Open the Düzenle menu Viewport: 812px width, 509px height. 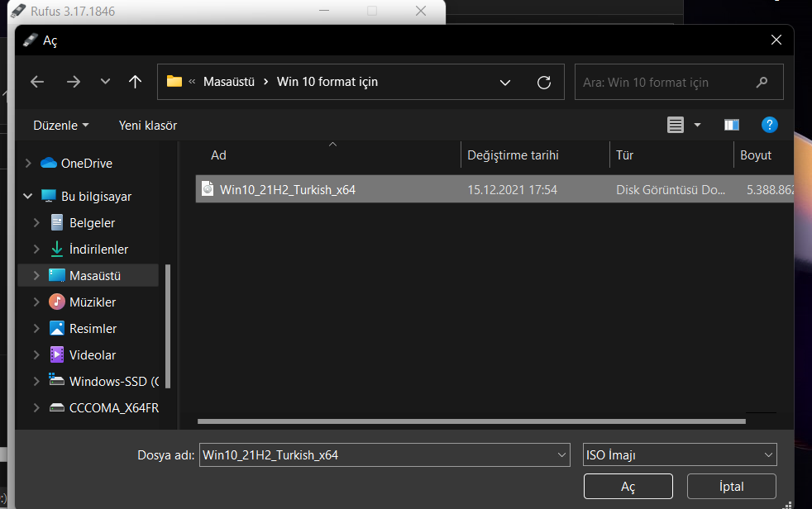click(x=60, y=125)
